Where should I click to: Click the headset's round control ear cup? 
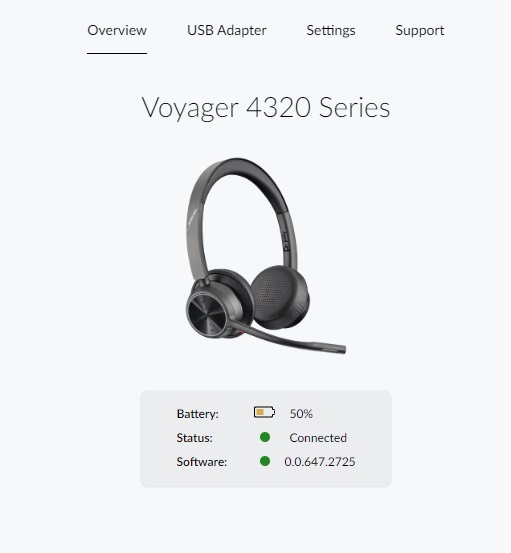pos(207,313)
